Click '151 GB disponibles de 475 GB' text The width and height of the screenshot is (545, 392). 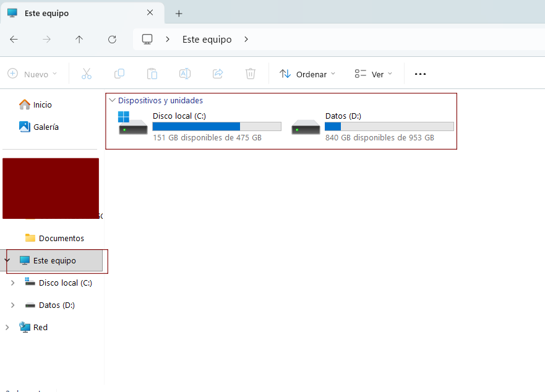click(x=207, y=138)
